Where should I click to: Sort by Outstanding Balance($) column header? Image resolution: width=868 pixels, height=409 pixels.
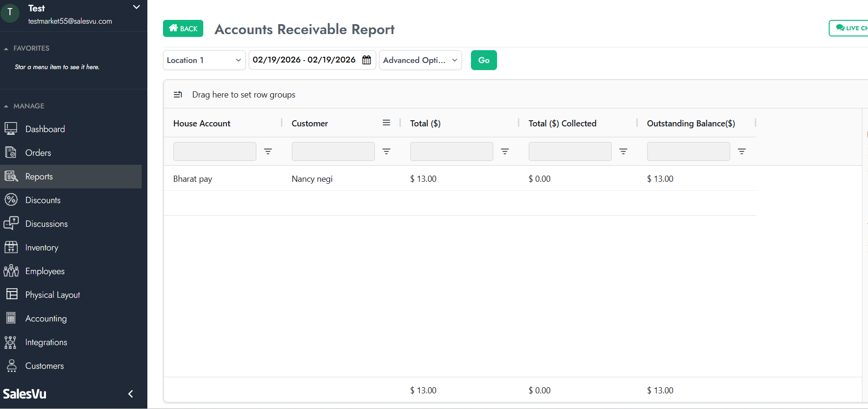click(690, 124)
